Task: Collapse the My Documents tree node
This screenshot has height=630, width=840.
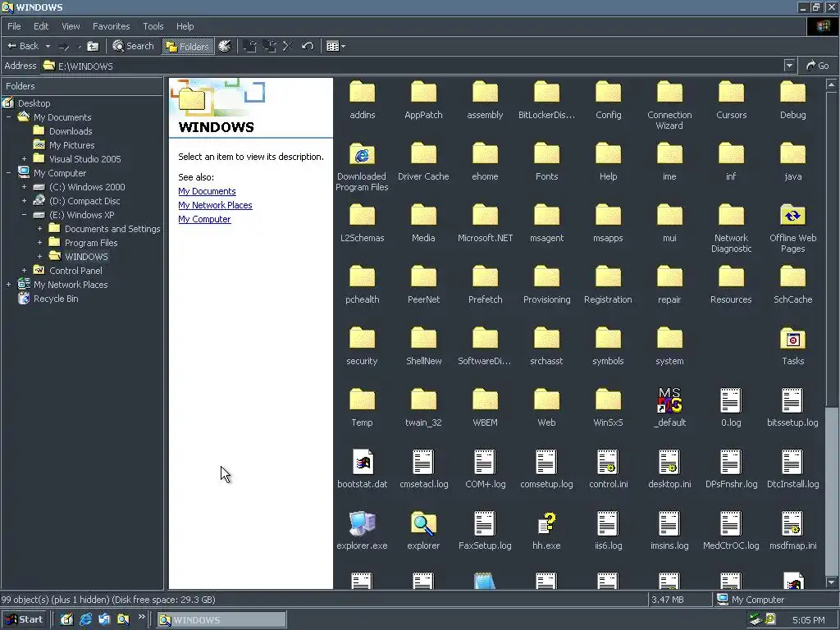Action: point(8,117)
